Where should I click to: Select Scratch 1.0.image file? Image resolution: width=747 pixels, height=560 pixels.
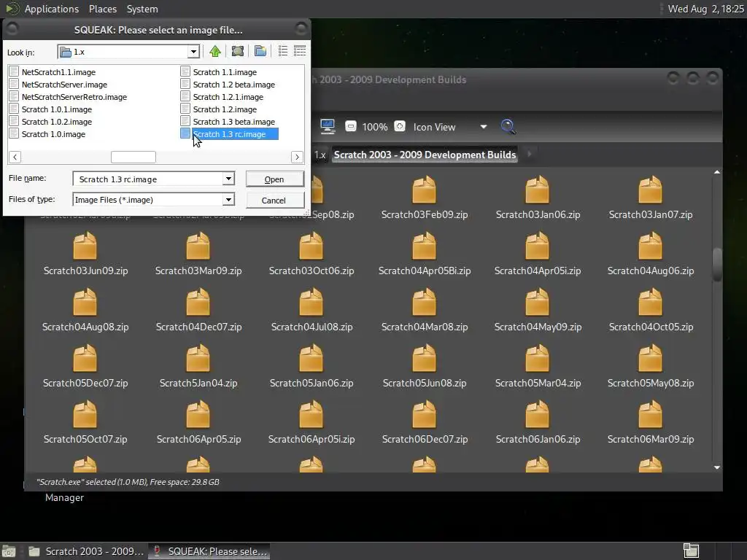53,134
